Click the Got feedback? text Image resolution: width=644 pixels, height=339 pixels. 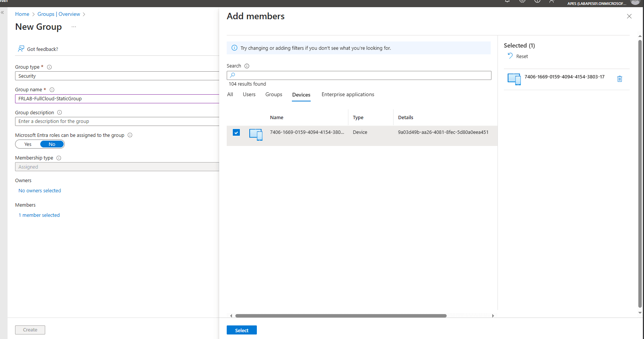[x=43, y=49]
